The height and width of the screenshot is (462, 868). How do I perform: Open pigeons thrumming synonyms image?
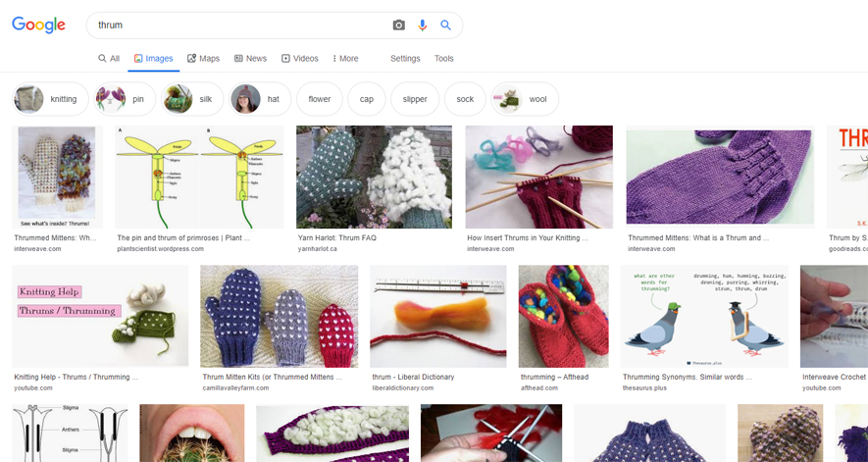tap(704, 316)
